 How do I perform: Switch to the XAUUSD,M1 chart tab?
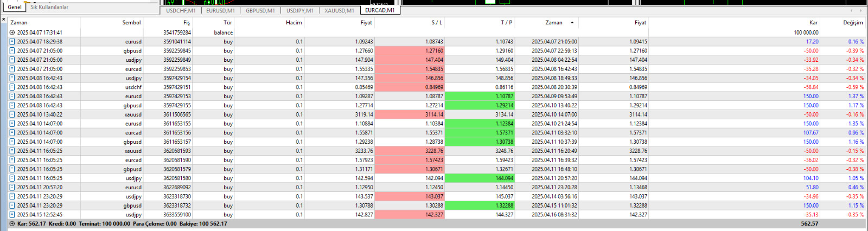pyautogui.click(x=339, y=10)
